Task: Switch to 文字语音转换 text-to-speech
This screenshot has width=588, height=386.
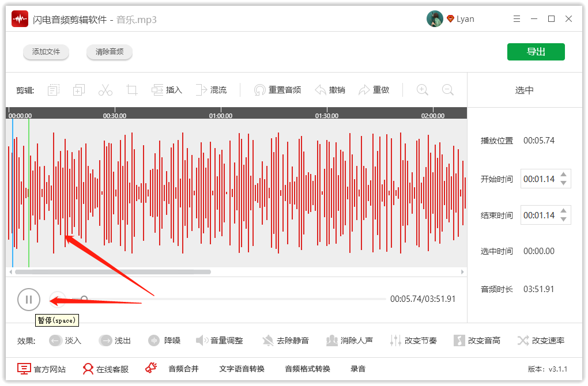Action: coord(242,369)
